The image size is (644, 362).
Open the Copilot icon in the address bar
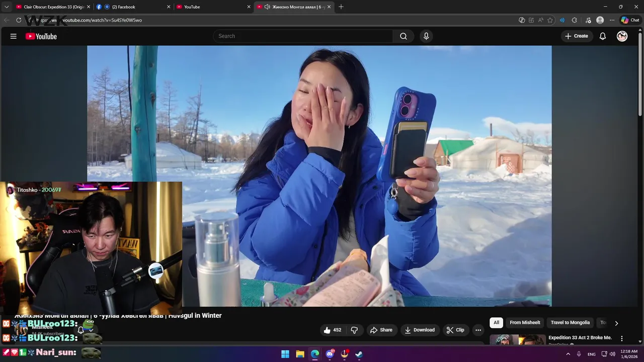point(522,20)
